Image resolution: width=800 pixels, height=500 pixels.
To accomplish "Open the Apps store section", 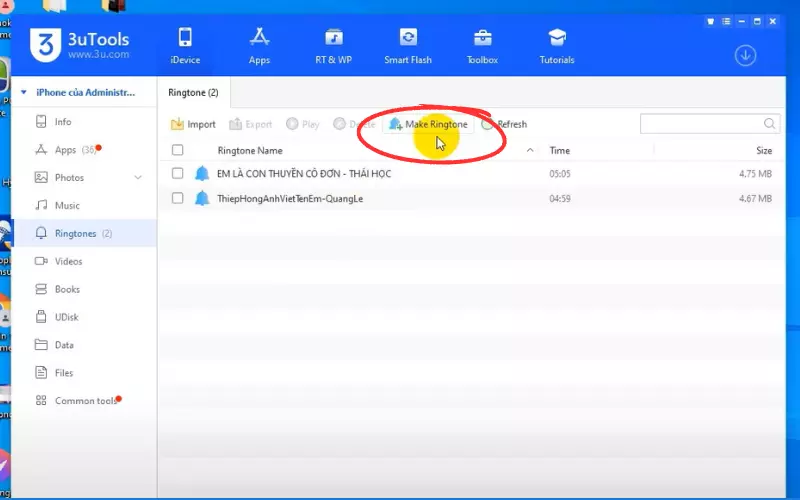I will pos(259,46).
